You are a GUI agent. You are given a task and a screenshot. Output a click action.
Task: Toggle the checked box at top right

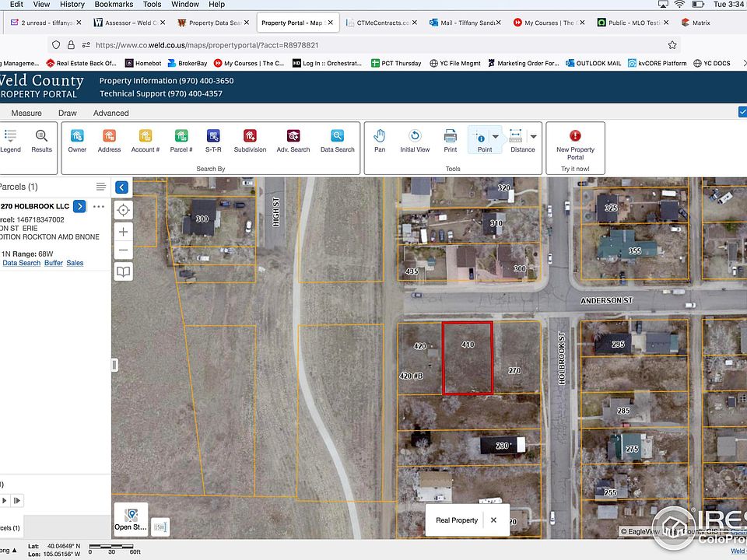click(x=742, y=112)
